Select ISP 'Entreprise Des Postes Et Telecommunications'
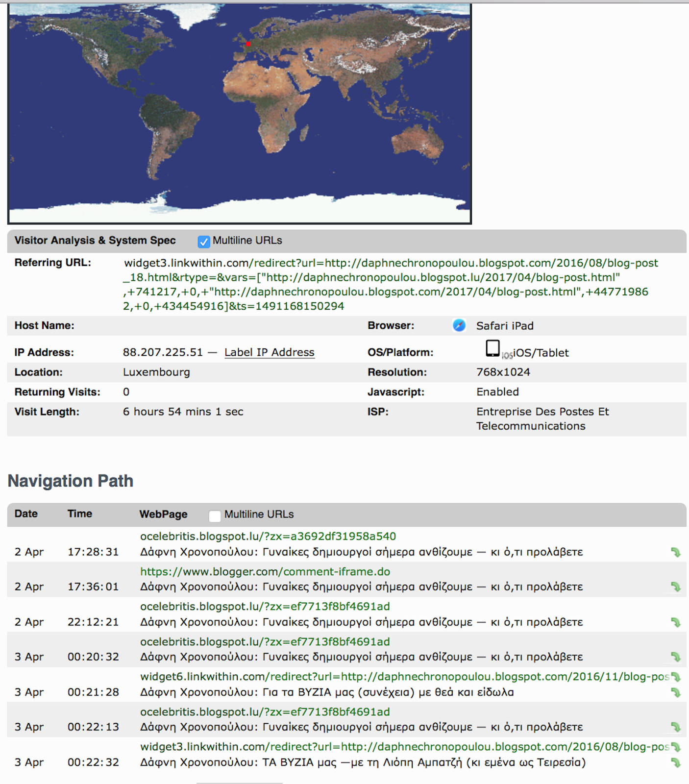This screenshot has height=784, width=689. pos(542,419)
